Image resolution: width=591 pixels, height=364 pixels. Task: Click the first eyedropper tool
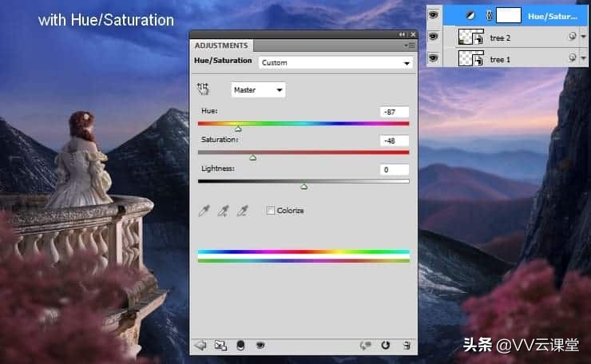(x=204, y=211)
